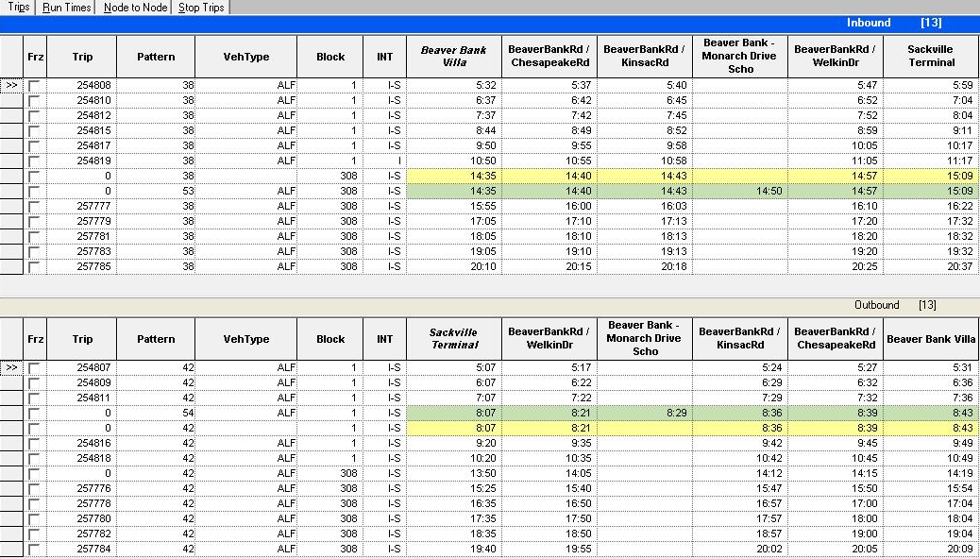Click the Inbound table's Pattern column header

pos(156,57)
